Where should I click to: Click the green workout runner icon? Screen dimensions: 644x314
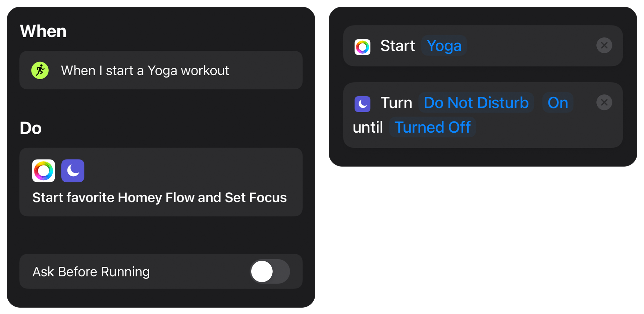(x=40, y=71)
